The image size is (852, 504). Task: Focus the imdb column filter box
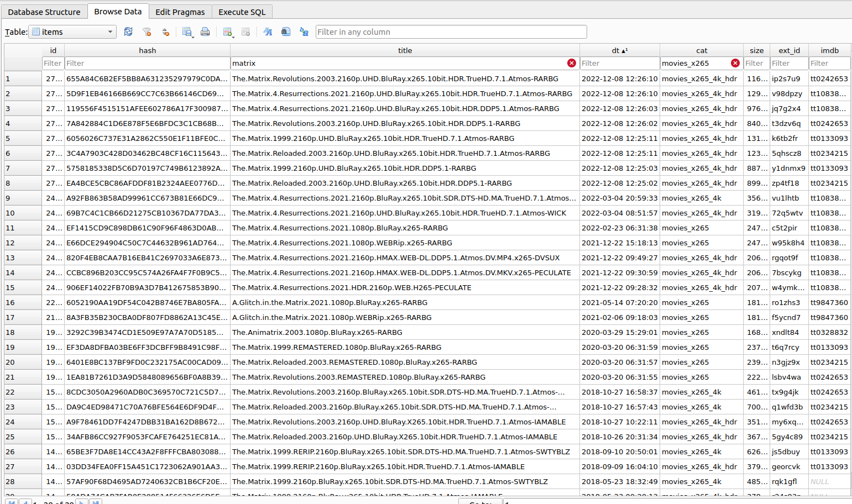point(829,63)
